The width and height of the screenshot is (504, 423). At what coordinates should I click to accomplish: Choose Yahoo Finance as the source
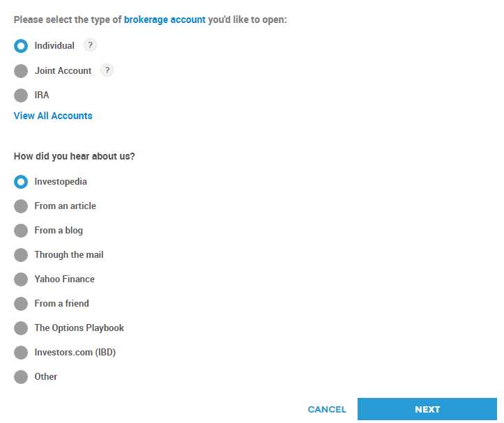[x=21, y=279]
